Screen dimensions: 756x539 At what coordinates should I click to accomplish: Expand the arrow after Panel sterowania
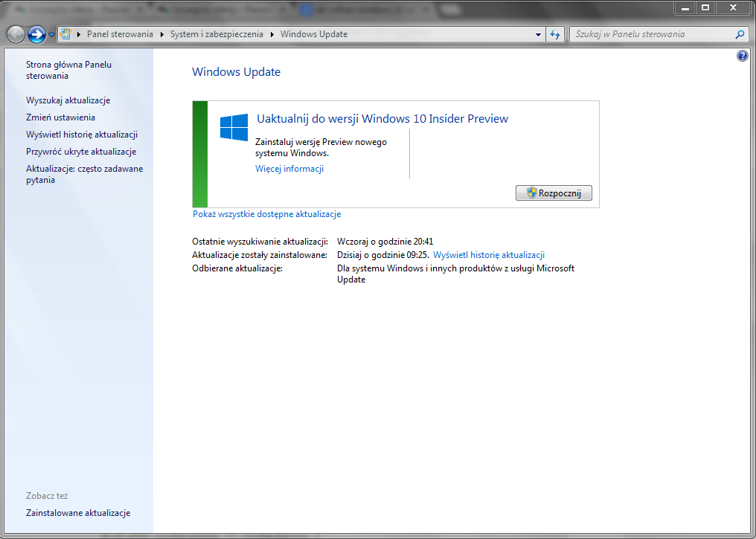pos(161,34)
